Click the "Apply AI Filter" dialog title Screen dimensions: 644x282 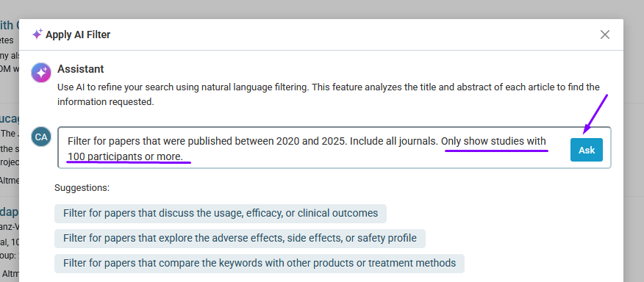[x=78, y=35]
